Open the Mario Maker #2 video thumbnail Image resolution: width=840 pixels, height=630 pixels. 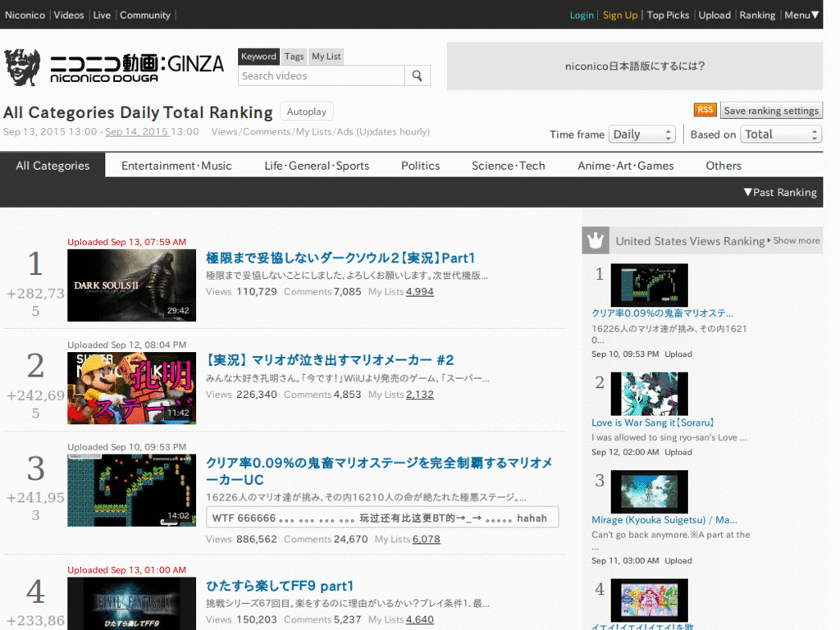(131, 387)
